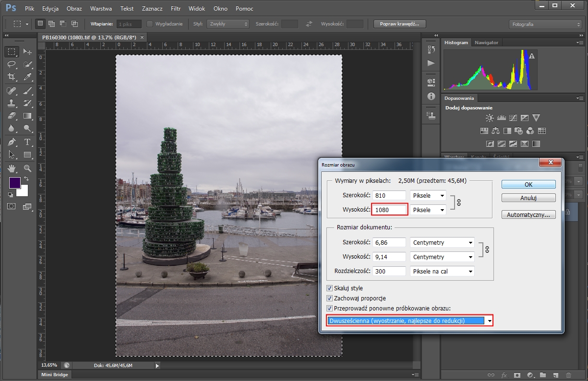
Task: Open the Piksele na cal units dropdown
Action: (442, 271)
